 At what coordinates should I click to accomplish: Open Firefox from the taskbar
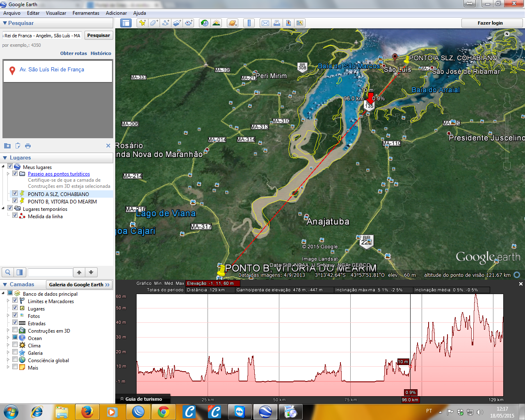click(87, 411)
